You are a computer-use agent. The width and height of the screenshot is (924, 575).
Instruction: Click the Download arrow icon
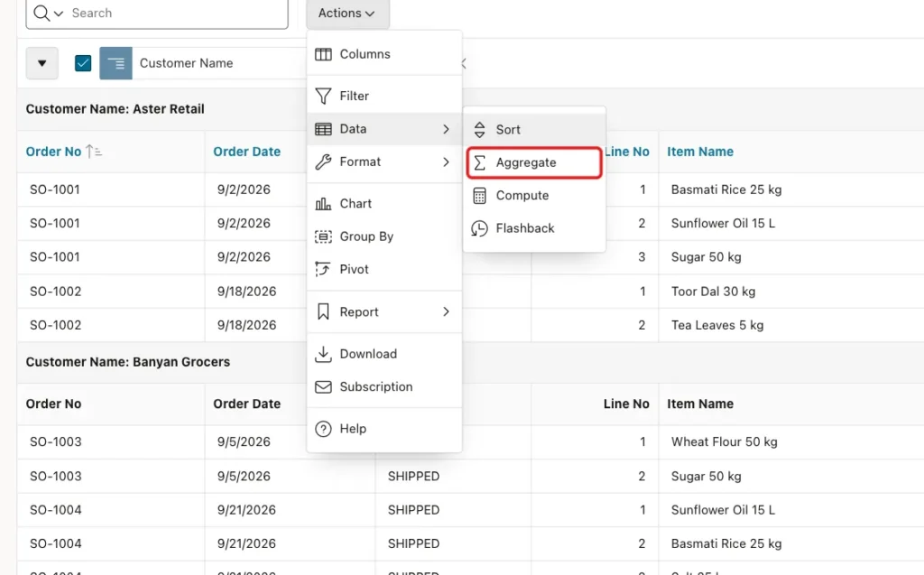tap(323, 354)
